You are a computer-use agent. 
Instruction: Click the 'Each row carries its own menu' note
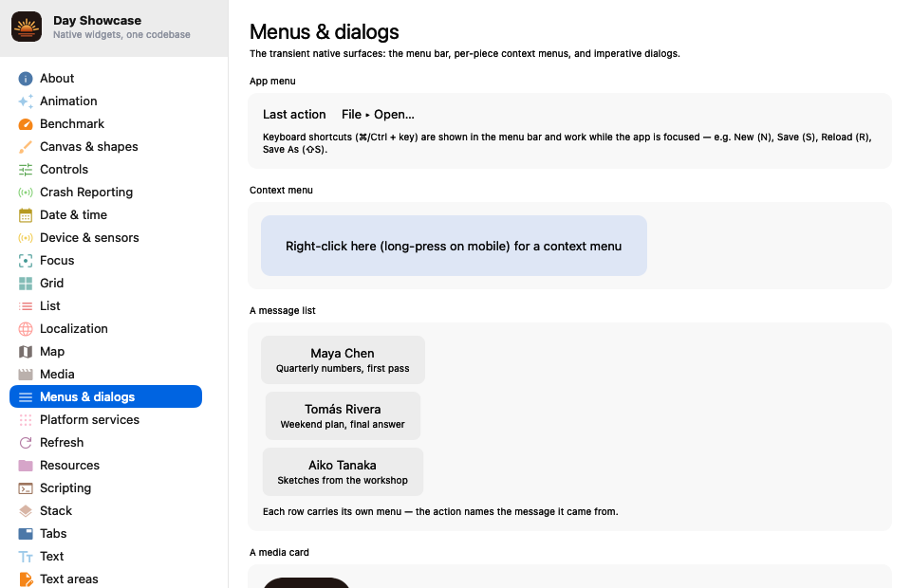[x=440, y=512]
